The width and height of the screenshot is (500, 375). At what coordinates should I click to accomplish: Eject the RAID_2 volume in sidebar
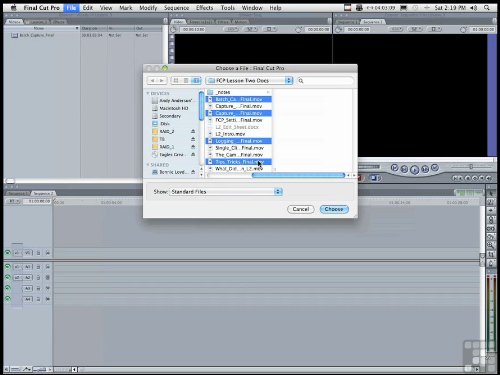193,131
